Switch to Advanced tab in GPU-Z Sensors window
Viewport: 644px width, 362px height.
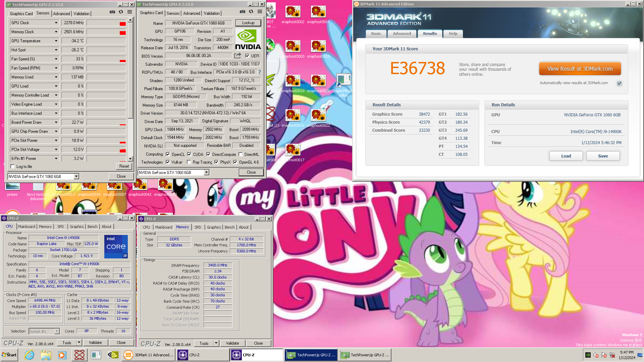[62, 14]
